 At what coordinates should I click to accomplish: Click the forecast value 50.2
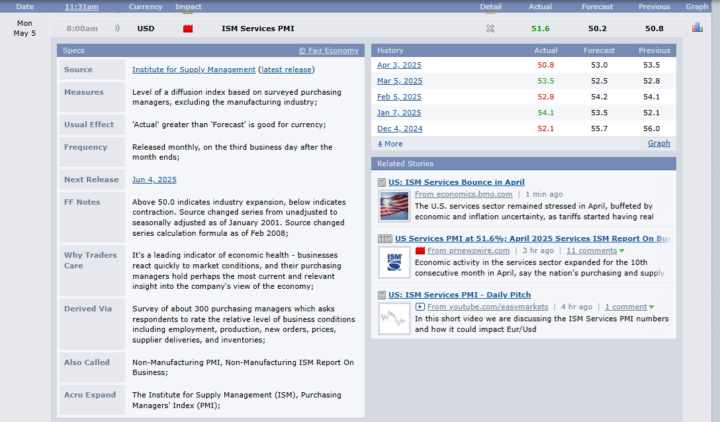597,28
